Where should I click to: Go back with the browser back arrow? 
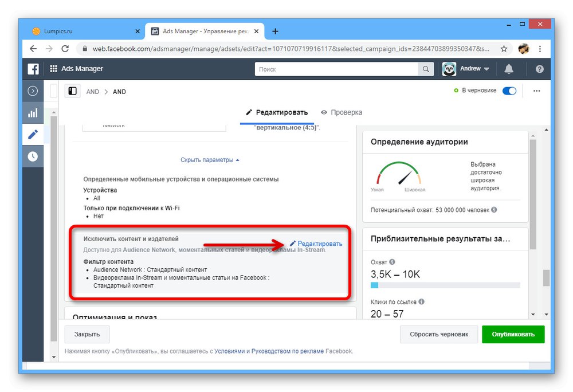(33, 49)
